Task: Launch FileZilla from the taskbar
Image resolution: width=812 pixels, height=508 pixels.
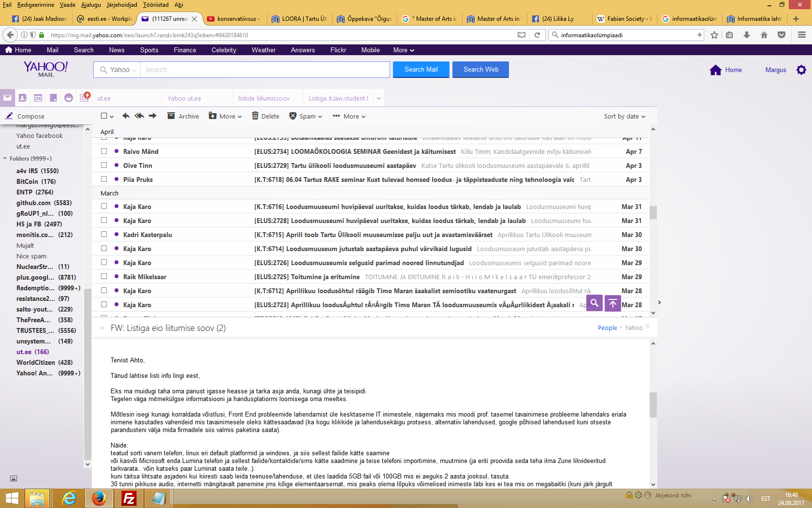Action: pos(129,498)
